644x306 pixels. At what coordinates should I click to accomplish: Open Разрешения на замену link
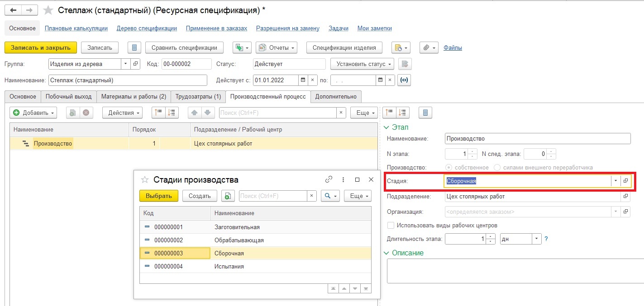click(x=288, y=28)
